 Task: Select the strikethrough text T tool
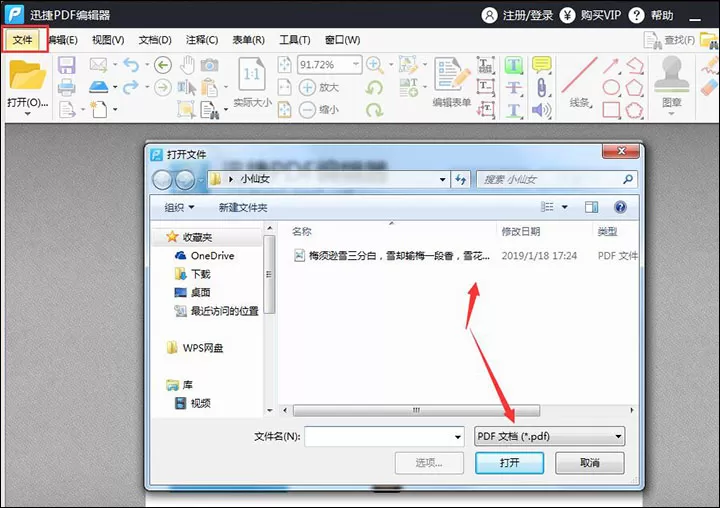pos(514,87)
